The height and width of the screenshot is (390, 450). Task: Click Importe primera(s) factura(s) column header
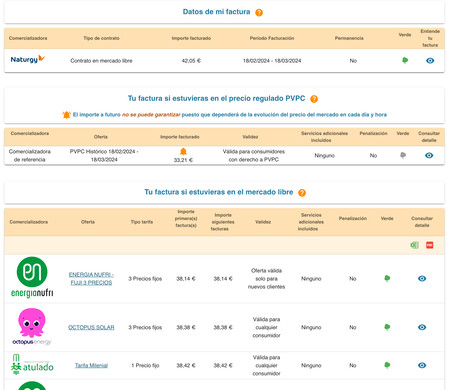click(186, 219)
